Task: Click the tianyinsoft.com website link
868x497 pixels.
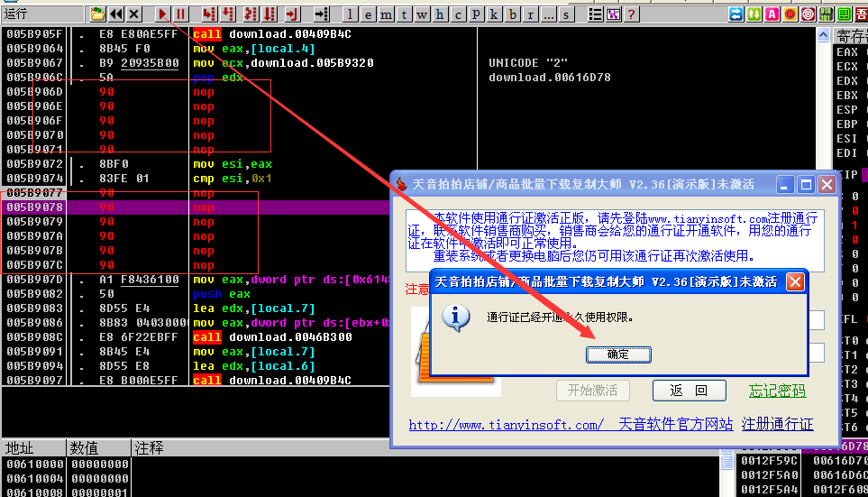Action: [506, 424]
